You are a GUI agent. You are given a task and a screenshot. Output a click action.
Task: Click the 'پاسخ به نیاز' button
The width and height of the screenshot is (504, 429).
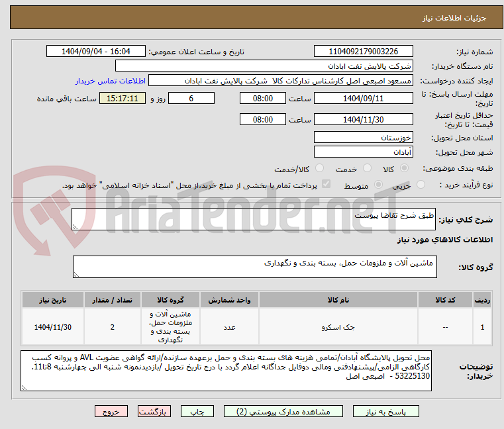tap(385, 411)
